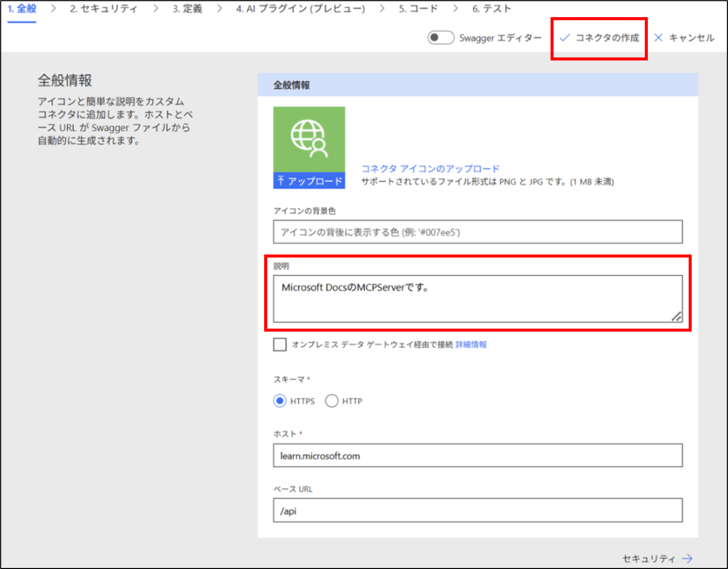Click the ホスト field with learn.microsoft.com
Viewport: 728px width, 569px height.
pyautogui.click(x=478, y=456)
